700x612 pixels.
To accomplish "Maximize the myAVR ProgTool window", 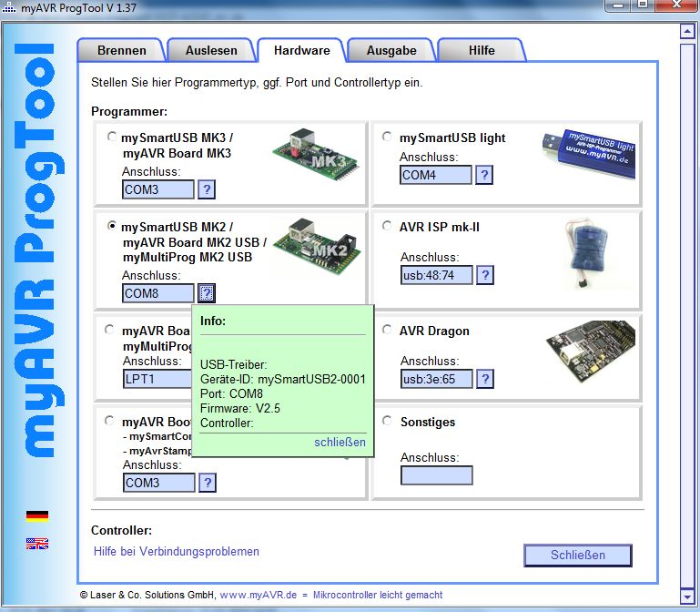I will pyautogui.click(x=643, y=5).
